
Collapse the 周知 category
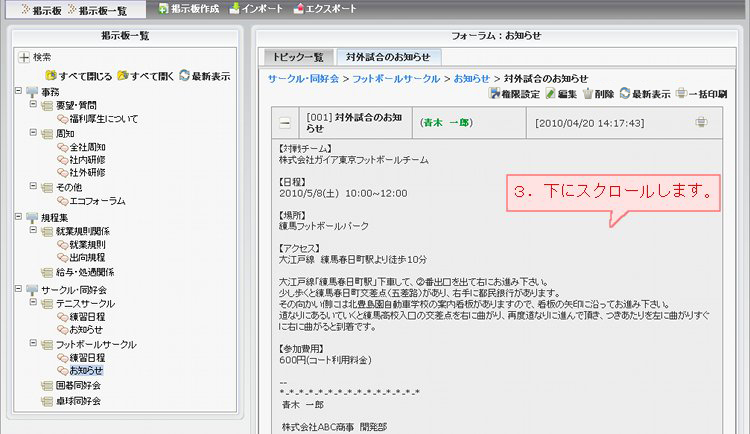pyautogui.click(x=33, y=132)
